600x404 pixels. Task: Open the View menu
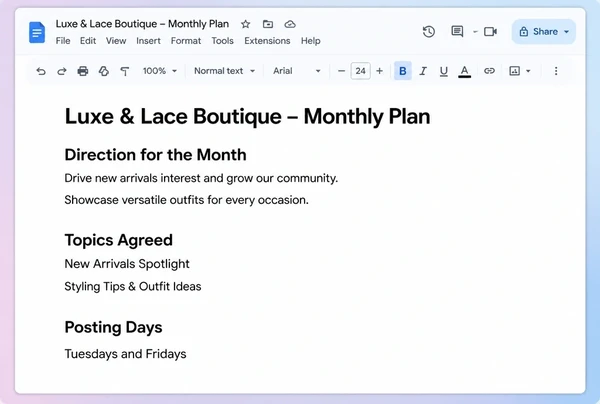click(116, 41)
